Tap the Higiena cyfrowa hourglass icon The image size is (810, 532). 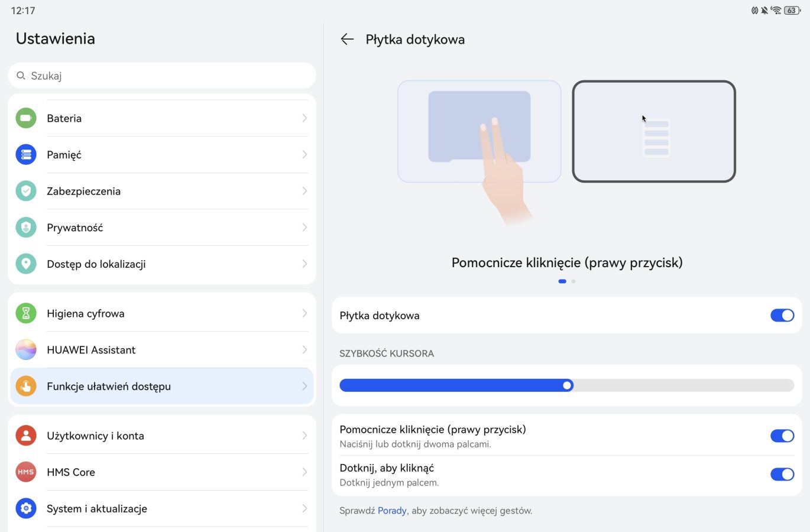click(26, 313)
